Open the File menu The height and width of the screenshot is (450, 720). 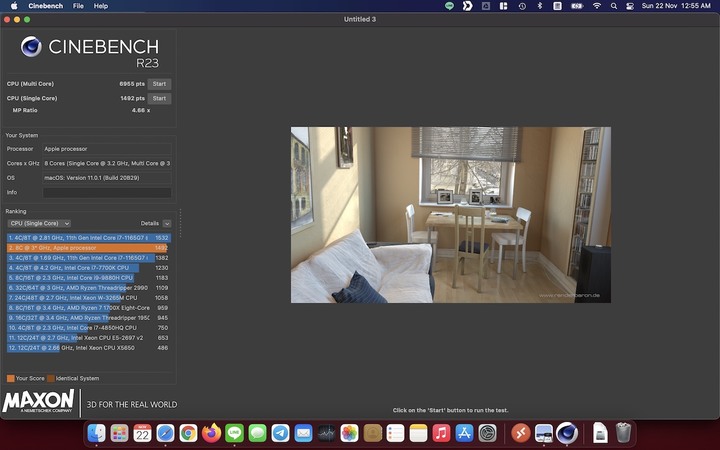click(78, 6)
